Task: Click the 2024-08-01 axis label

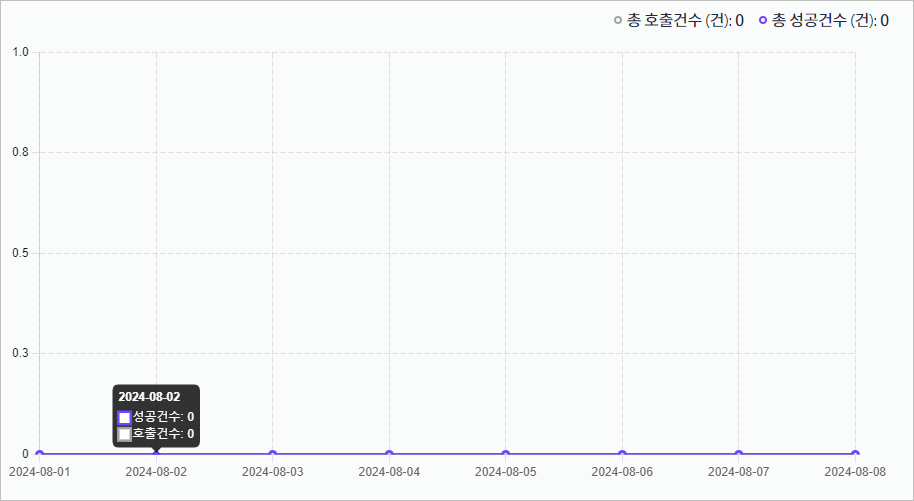Action: pyautogui.click(x=40, y=472)
